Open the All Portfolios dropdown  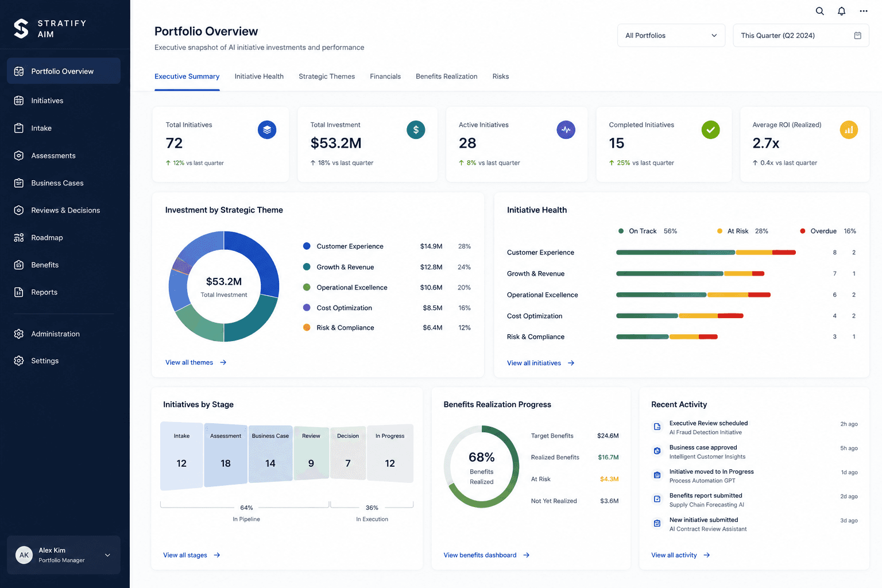point(671,36)
